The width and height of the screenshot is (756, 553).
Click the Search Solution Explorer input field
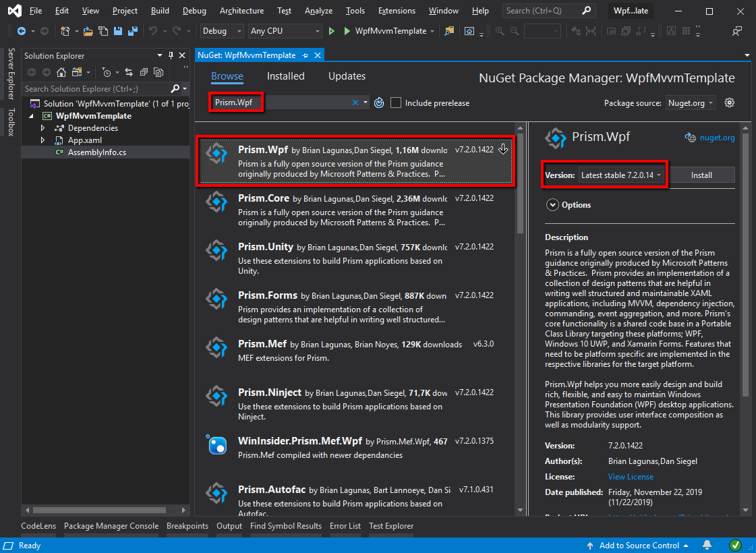pyautogui.click(x=96, y=89)
